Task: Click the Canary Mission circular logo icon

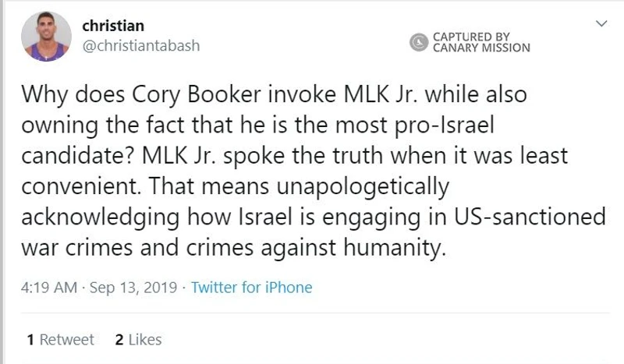Action: point(419,42)
